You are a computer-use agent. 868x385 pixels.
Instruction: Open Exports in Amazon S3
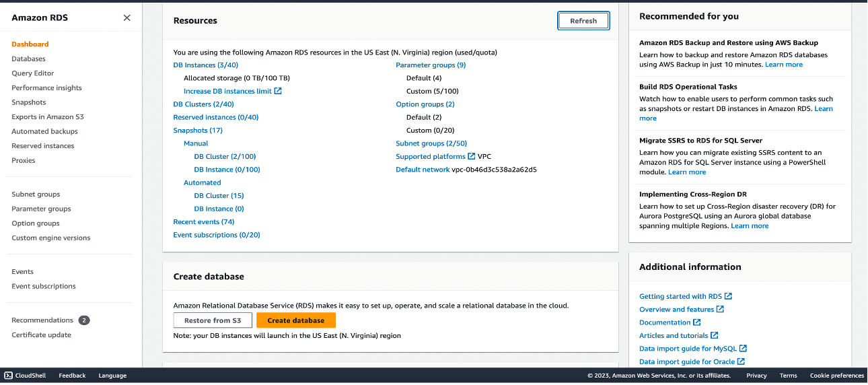(x=48, y=117)
